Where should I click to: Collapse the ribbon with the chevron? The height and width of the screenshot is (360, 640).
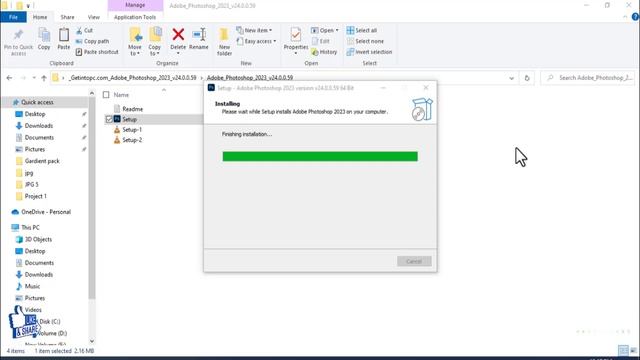pos(625,17)
